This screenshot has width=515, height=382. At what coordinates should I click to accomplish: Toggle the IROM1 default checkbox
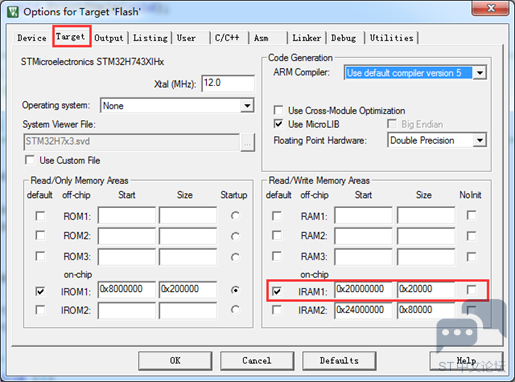pos(40,291)
